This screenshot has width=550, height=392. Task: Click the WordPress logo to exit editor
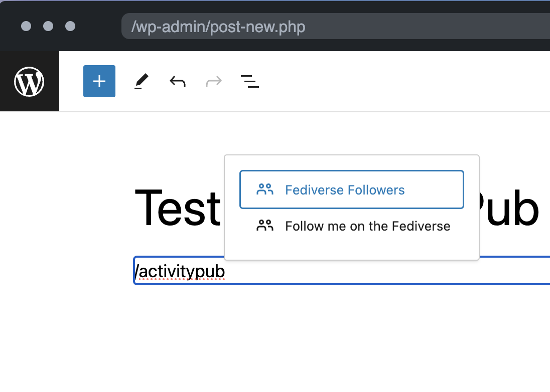(x=29, y=81)
